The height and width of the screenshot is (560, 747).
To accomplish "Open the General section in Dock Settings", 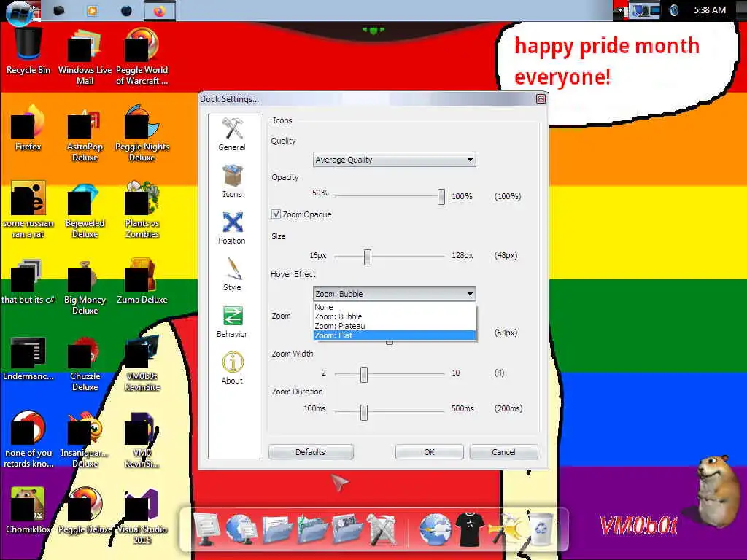I will [232, 134].
